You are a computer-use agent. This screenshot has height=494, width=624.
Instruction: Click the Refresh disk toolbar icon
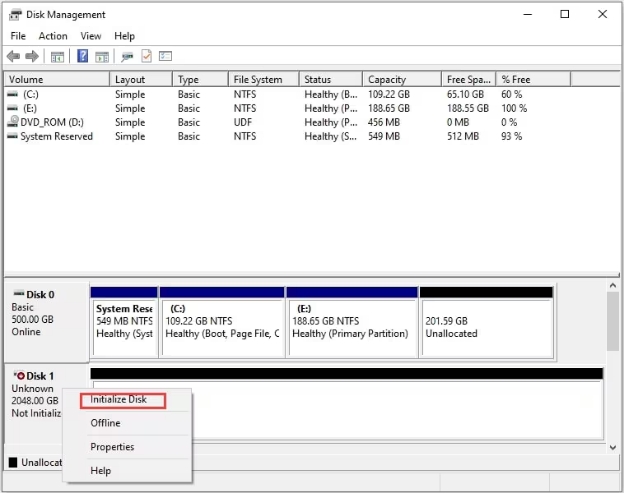127,56
